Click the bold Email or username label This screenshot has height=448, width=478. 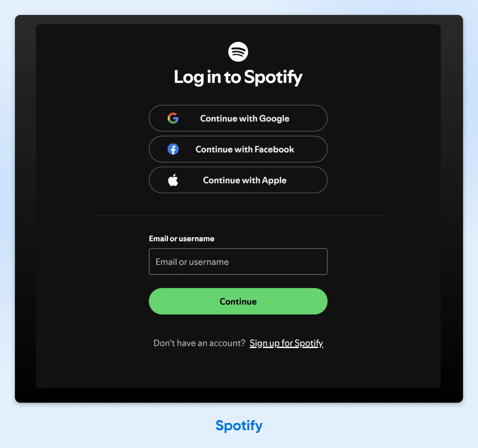coord(182,239)
